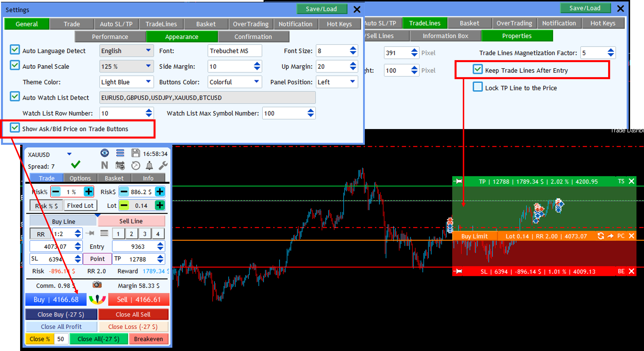Click the Close All Sell button

(x=133, y=315)
